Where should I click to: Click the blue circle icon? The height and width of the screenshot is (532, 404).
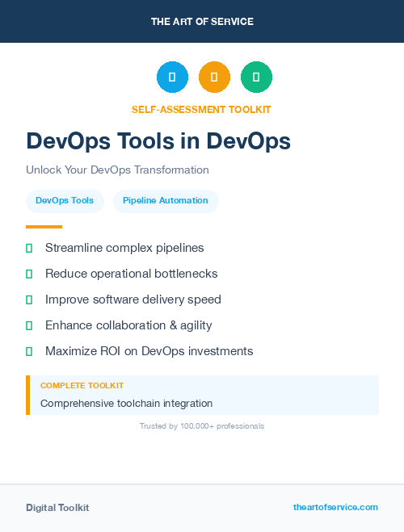[172, 77]
